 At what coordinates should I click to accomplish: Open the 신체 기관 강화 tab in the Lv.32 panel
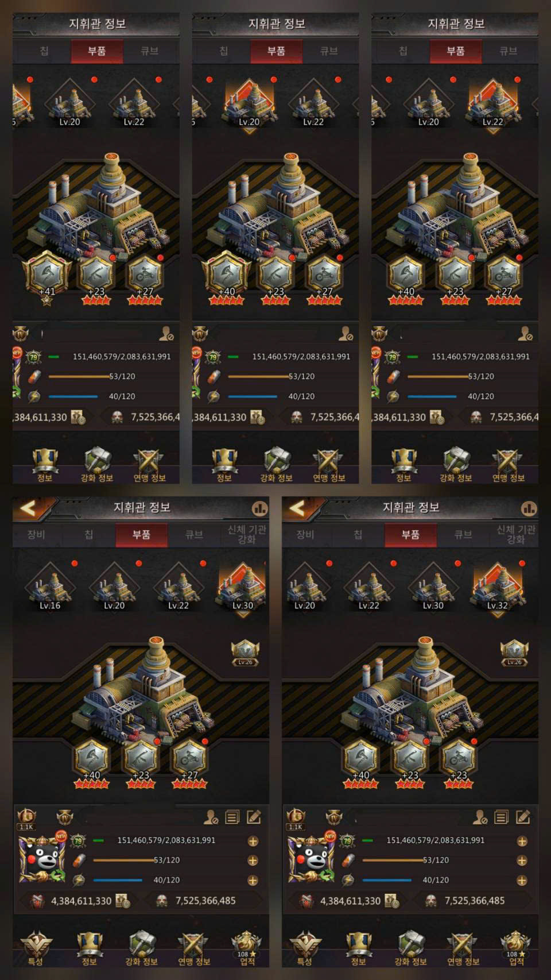[x=515, y=535]
